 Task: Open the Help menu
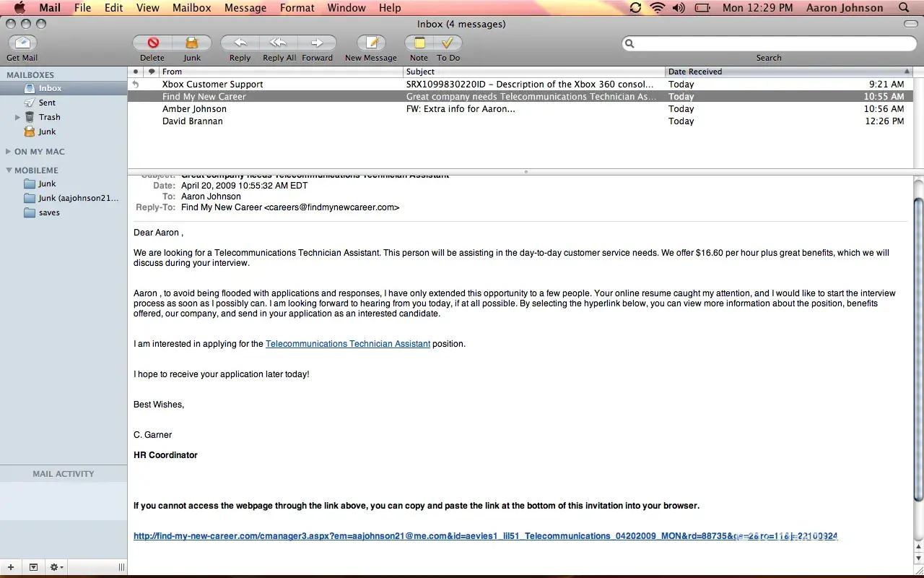click(x=390, y=8)
